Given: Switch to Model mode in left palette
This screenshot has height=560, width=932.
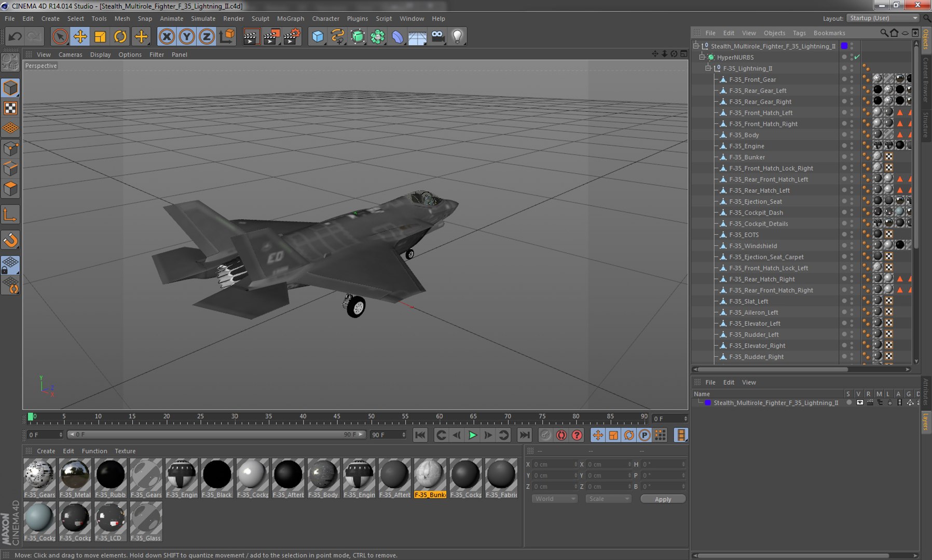Looking at the screenshot, I should (x=10, y=88).
